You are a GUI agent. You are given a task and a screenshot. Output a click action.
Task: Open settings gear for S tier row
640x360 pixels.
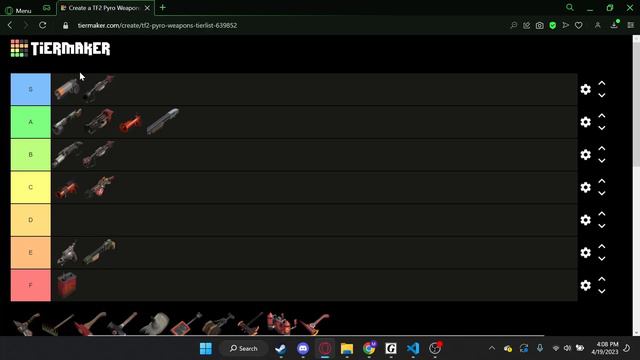click(x=585, y=89)
